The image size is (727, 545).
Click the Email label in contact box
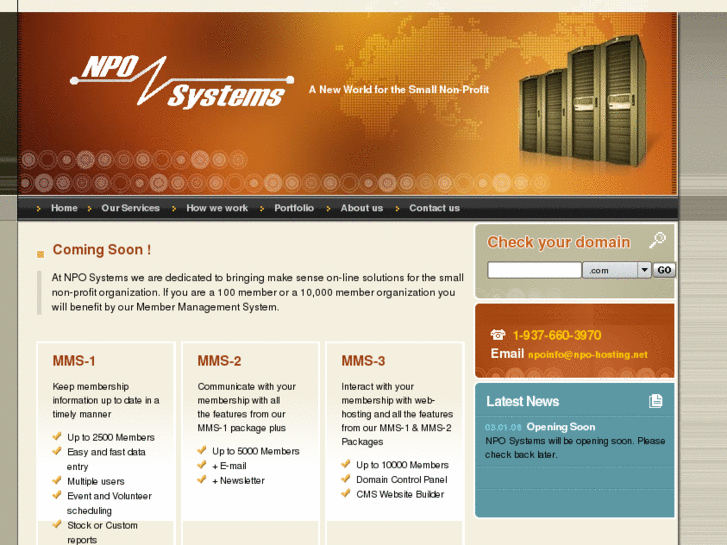point(507,354)
